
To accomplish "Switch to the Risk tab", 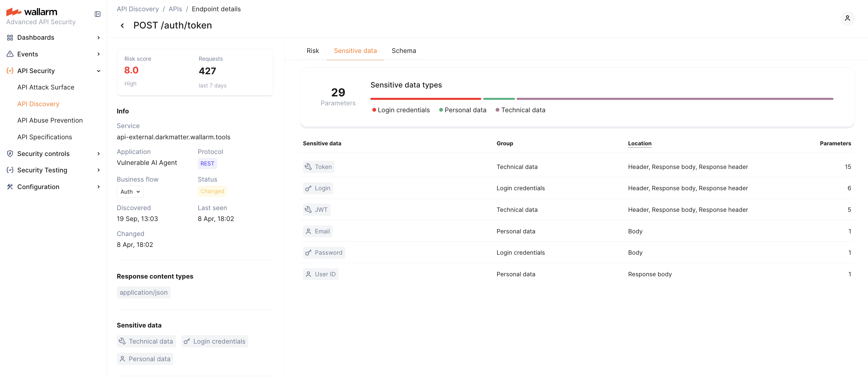I will pyautogui.click(x=312, y=50).
